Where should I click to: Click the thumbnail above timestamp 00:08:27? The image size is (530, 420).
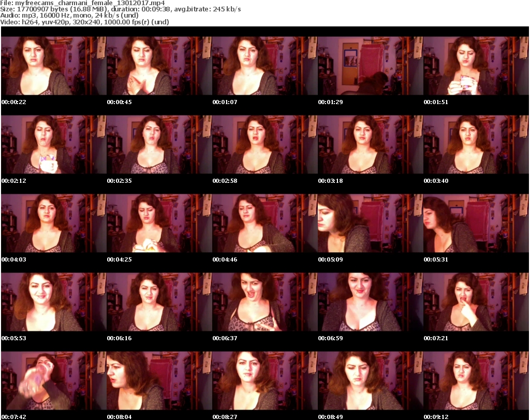(265, 381)
